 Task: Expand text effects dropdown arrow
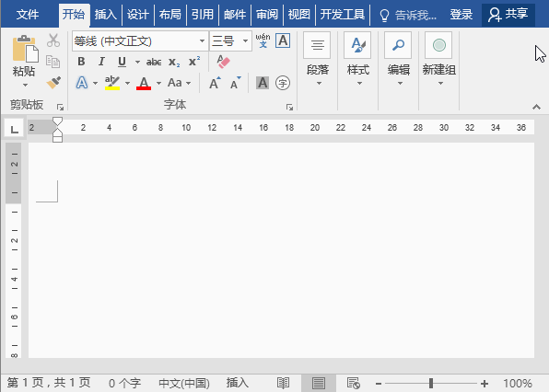tap(95, 83)
